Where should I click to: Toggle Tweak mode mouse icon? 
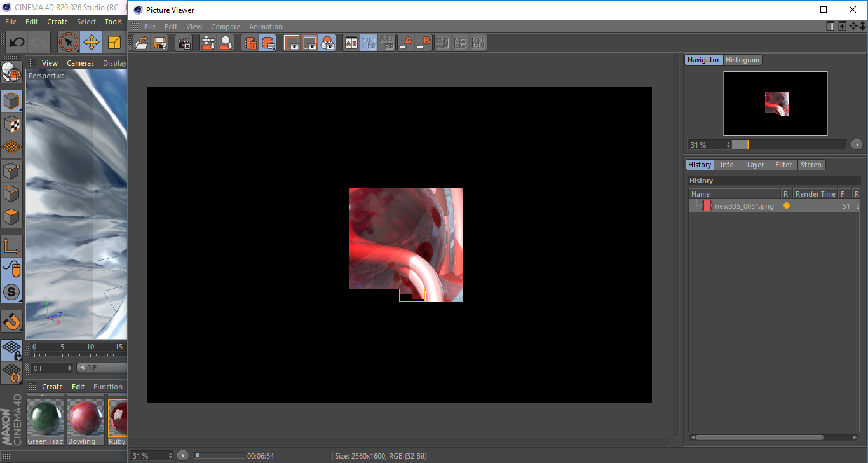[x=11, y=269]
